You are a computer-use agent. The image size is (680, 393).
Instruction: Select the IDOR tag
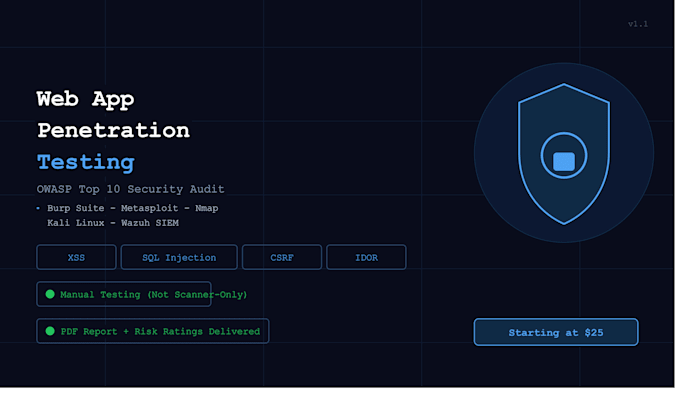click(366, 257)
